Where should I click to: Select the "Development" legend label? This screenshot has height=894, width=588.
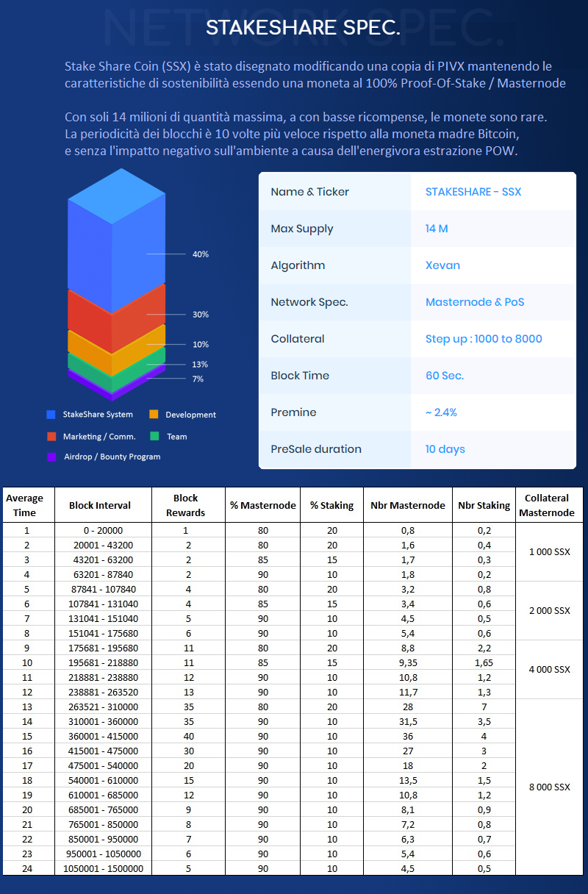[x=190, y=415]
